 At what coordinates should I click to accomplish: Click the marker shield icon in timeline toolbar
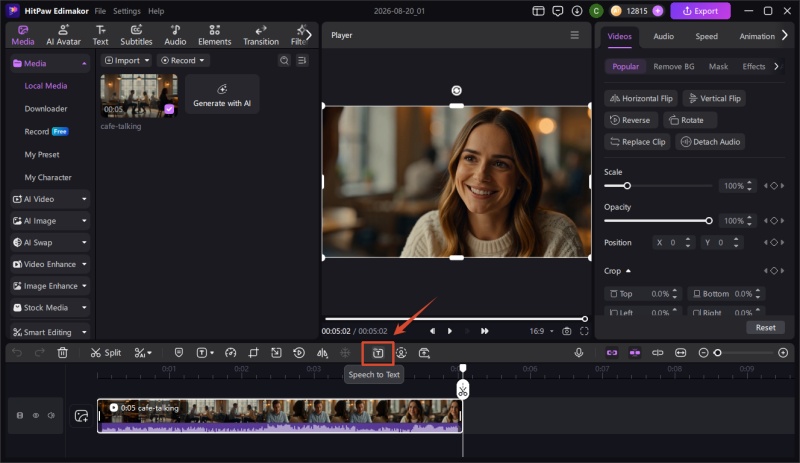179,353
